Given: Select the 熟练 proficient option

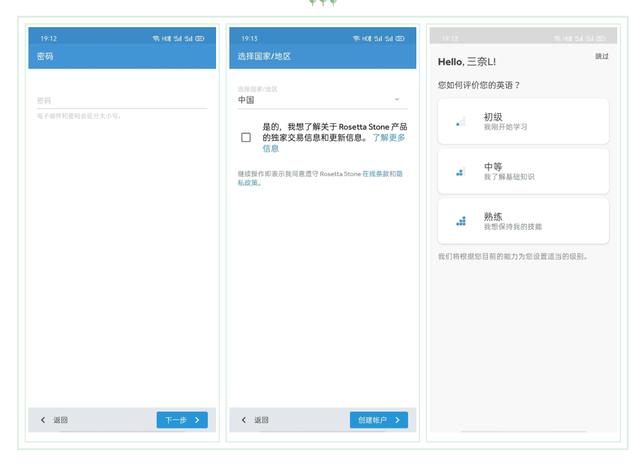Looking at the screenshot, I should pos(523,220).
